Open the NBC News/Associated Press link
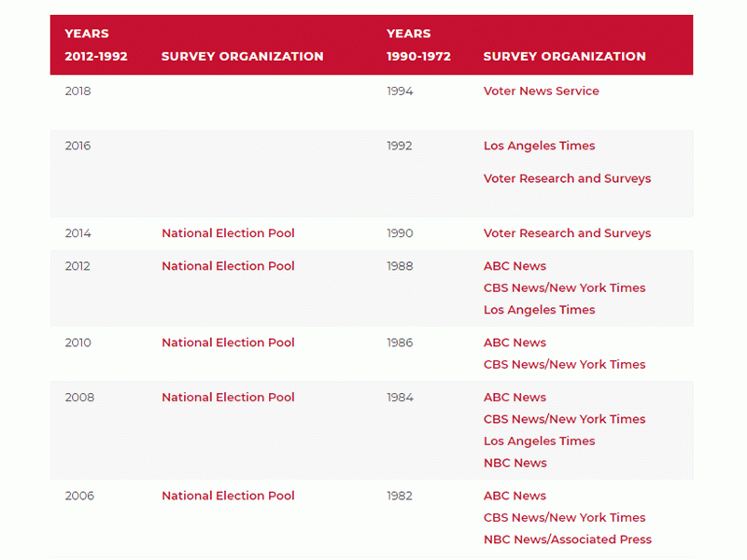Image resolution: width=747 pixels, height=560 pixels. (567, 539)
